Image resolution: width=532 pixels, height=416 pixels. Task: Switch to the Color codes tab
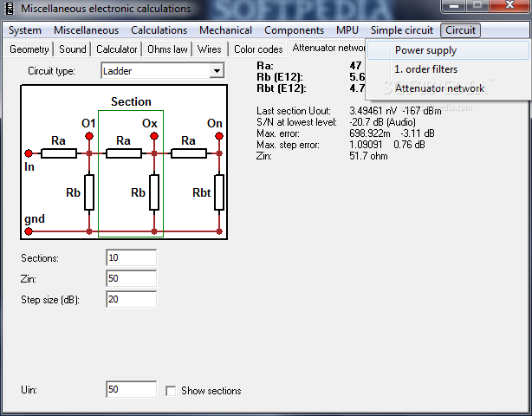(258, 49)
